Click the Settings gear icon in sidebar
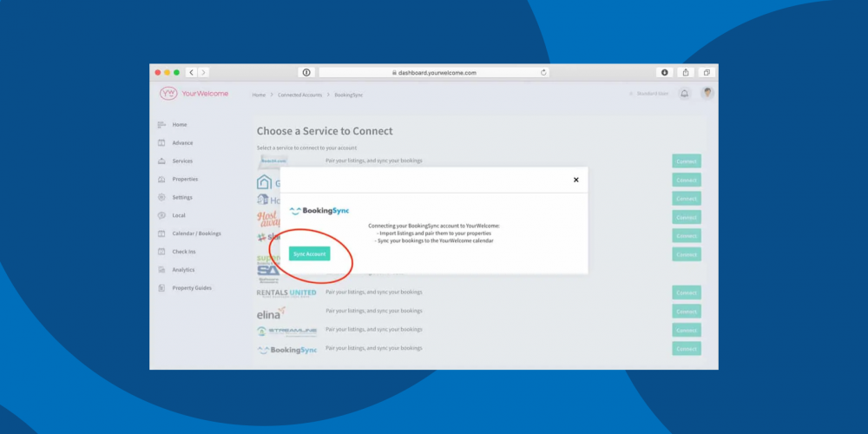The height and width of the screenshot is (434, 868). click(161, 198)
